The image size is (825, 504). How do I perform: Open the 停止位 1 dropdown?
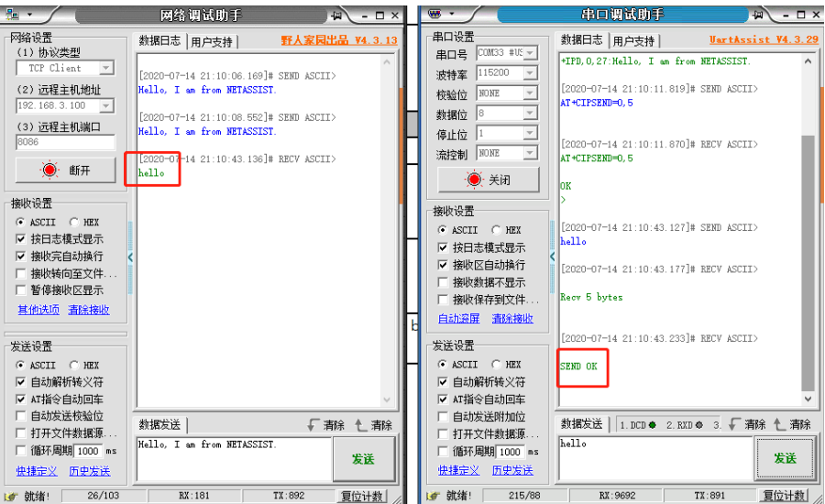[x=530, y=133]
